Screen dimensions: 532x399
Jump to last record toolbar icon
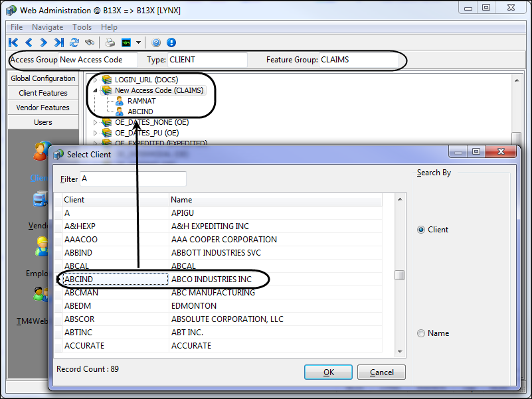click(x=59, y=42)
